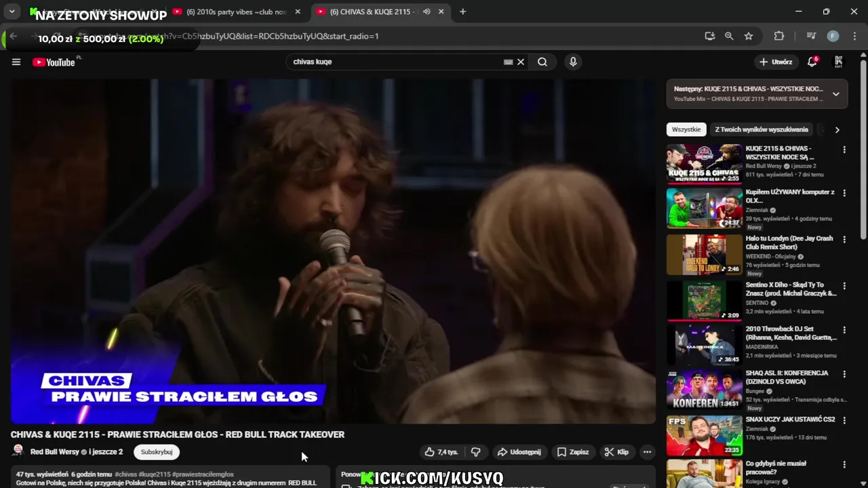Click the video player to pause
The width and height of the screenshot is (868, 488).
click(x=333, y=251)
